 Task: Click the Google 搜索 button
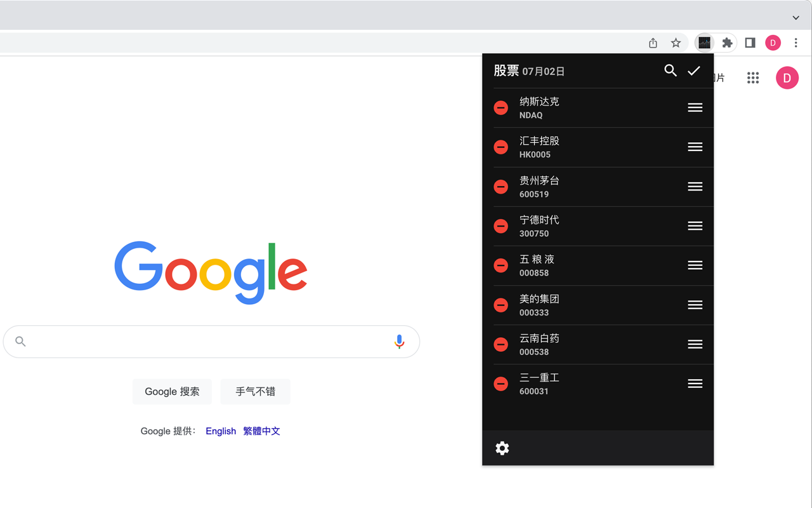(172, 392)
